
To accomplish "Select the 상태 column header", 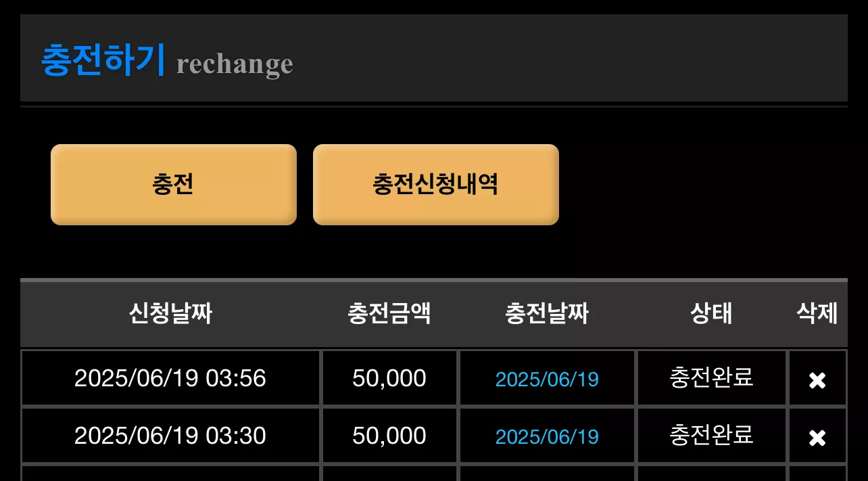I will [x=711, y=314].
